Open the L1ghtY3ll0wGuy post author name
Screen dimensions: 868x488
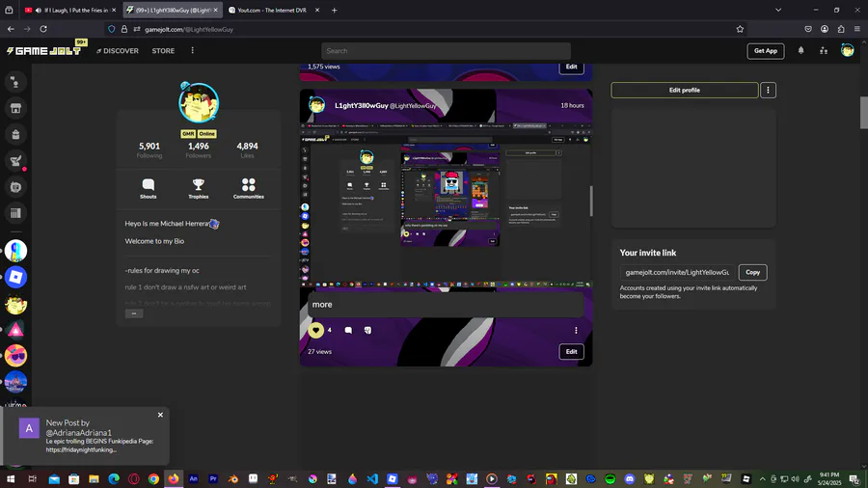tap(361, 106)
